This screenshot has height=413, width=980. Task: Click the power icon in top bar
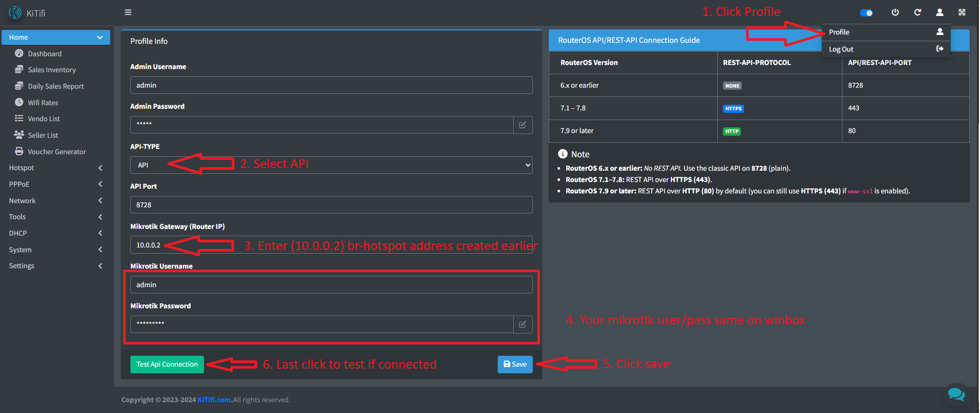(895, 12)
